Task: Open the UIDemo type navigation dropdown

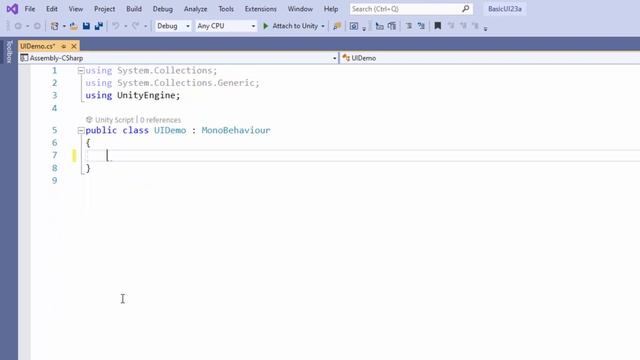Action: point(490,58)
